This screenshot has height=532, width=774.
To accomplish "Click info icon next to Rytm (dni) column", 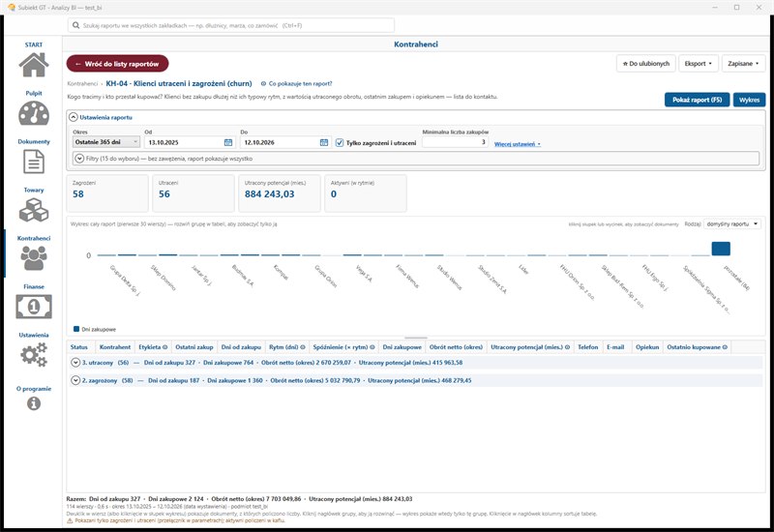I will (x=303, y=347).
